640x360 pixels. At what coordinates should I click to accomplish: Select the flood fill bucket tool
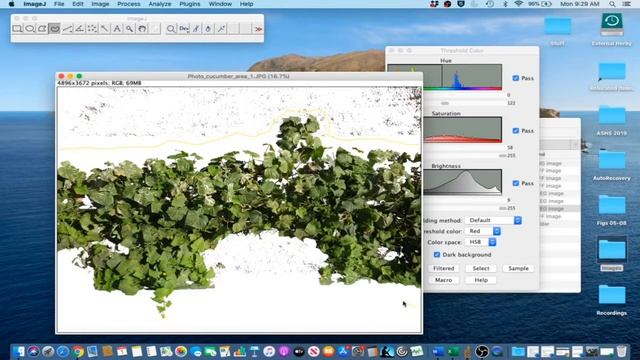pyautogui.click(x=209, y=29)
